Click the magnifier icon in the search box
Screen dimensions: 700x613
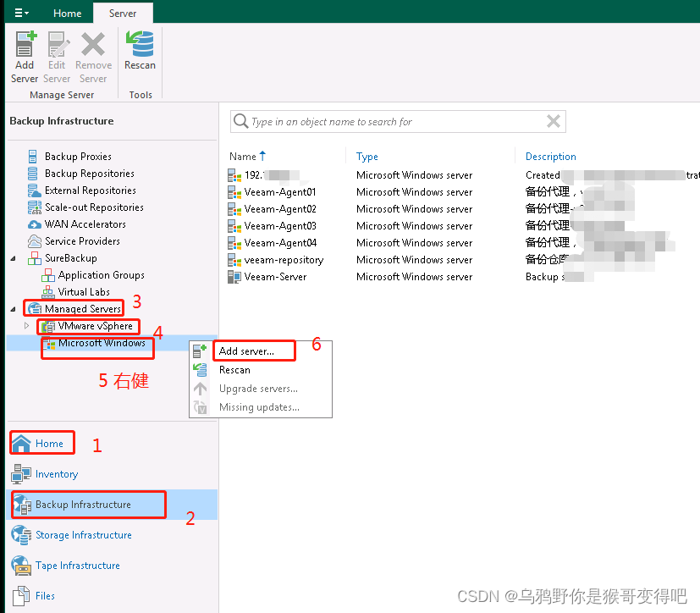[x=240, y=121]
